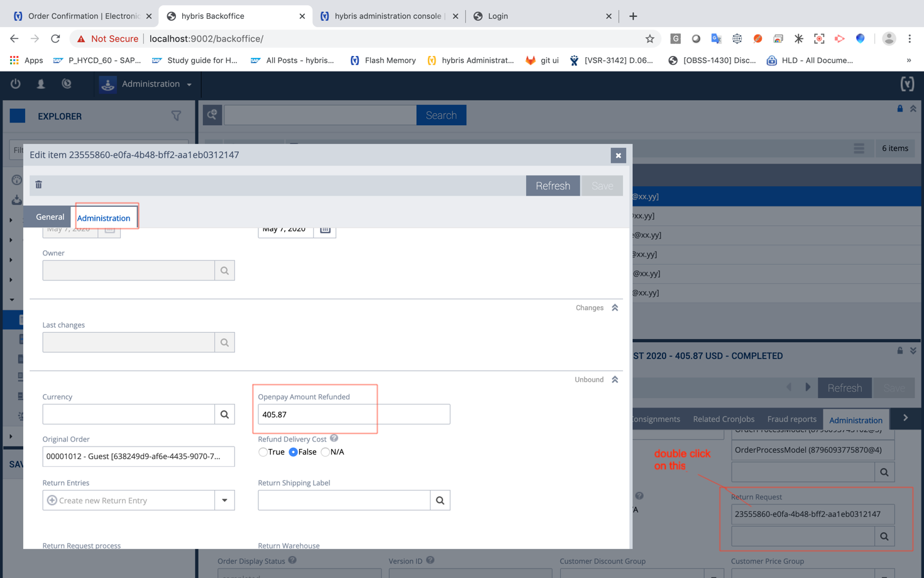Click the blue Search button
Viewport: 924px width, 578px height.
pyautogui.click(x=441, y=115)
